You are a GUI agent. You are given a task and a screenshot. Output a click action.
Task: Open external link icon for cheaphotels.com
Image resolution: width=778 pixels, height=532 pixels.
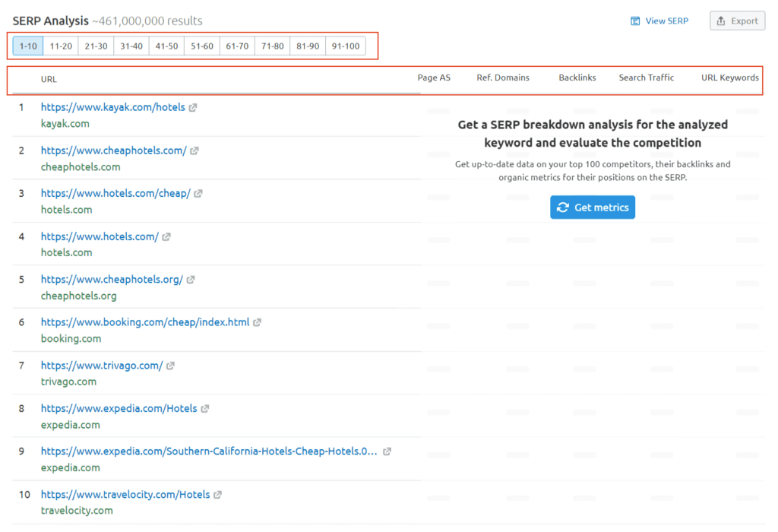[194, 151]
